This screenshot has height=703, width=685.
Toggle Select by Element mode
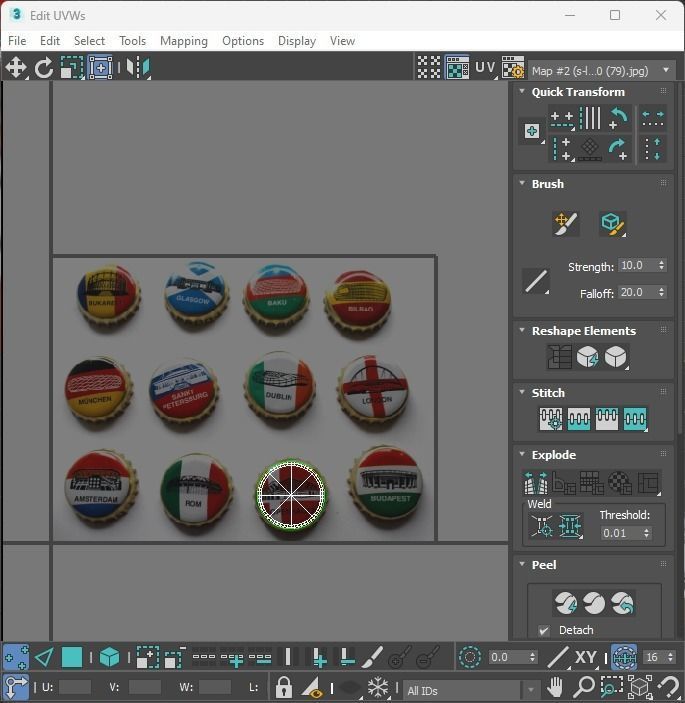point(109,657)
